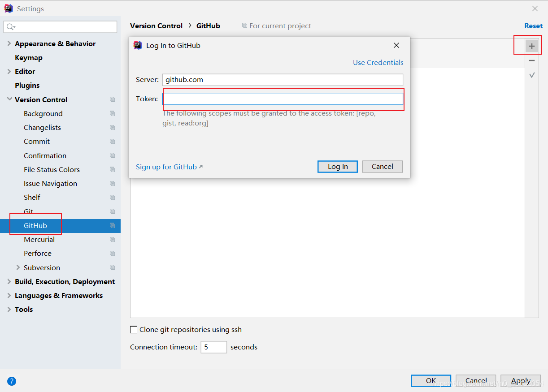The width and height of the screenshot is (548, 392).
Task: Click the set default checkmark icon
Action: [x=532, y=75]
